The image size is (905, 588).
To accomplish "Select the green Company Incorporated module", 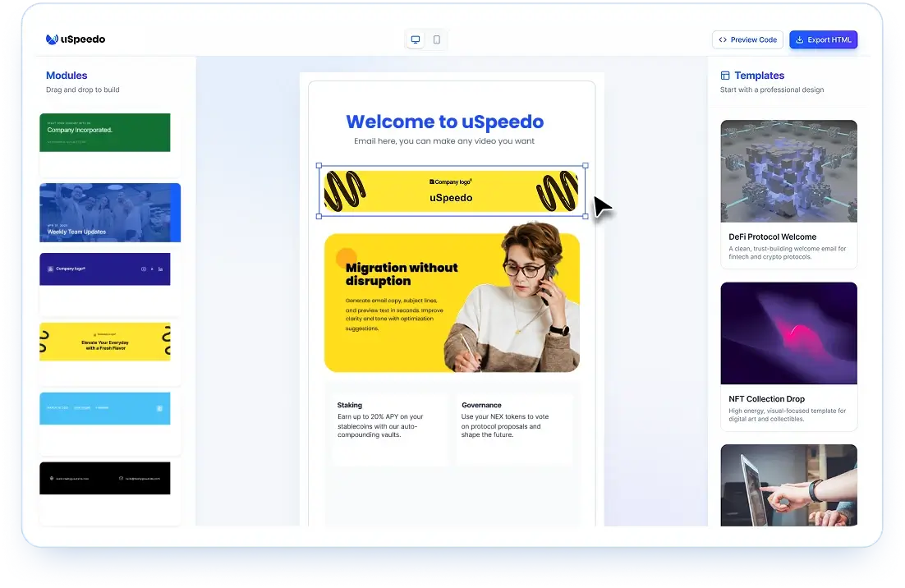I will [x=105, y=132].
